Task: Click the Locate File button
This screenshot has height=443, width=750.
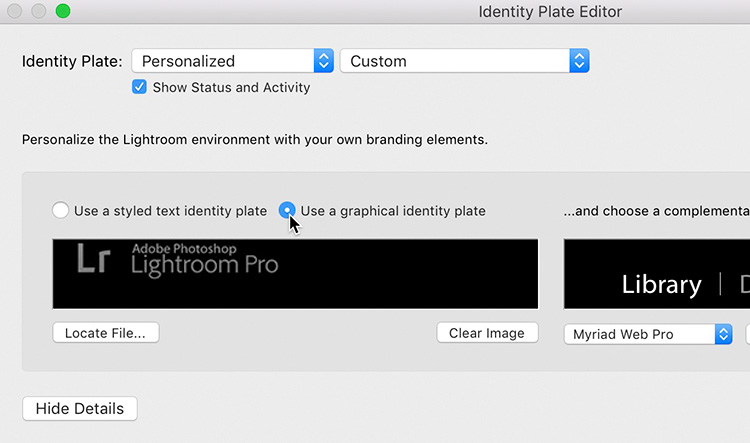Action: (x=106, y=332)
